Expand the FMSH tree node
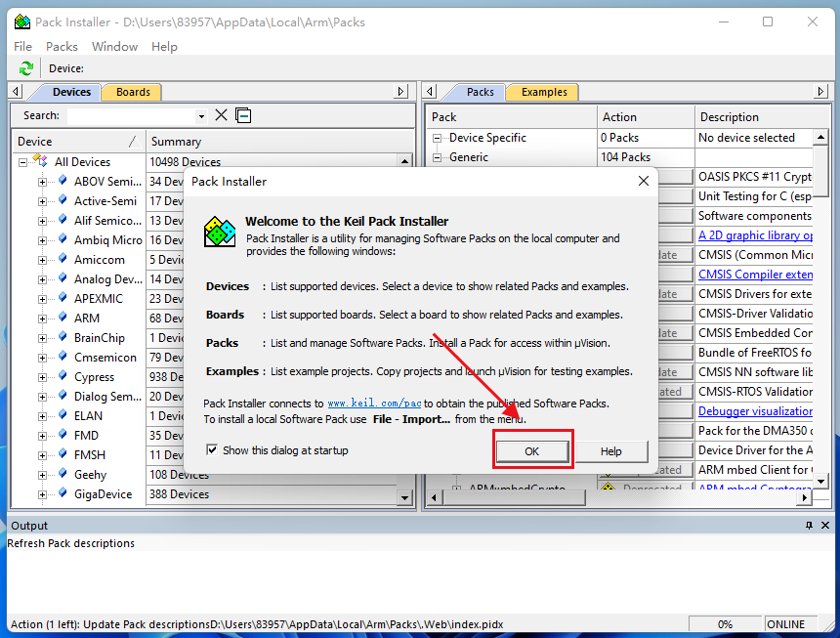The height and width of the screenshot is (638, 840). click(42, 456)
